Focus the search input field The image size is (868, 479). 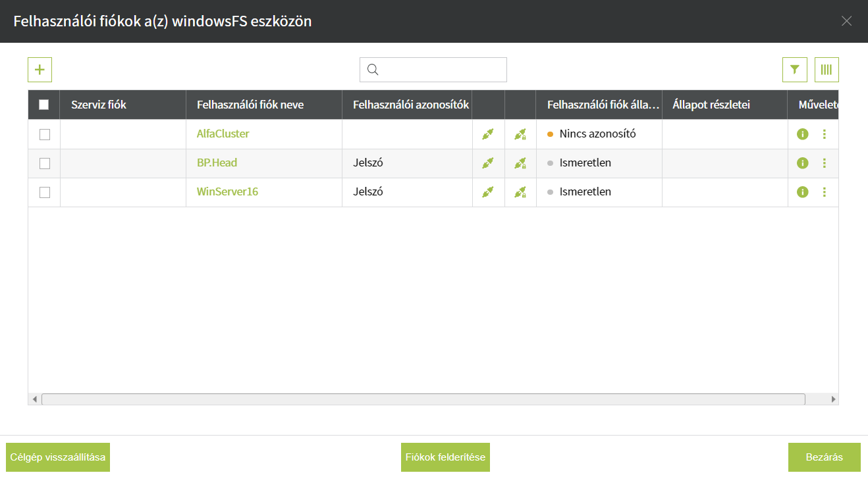(441, 70)
